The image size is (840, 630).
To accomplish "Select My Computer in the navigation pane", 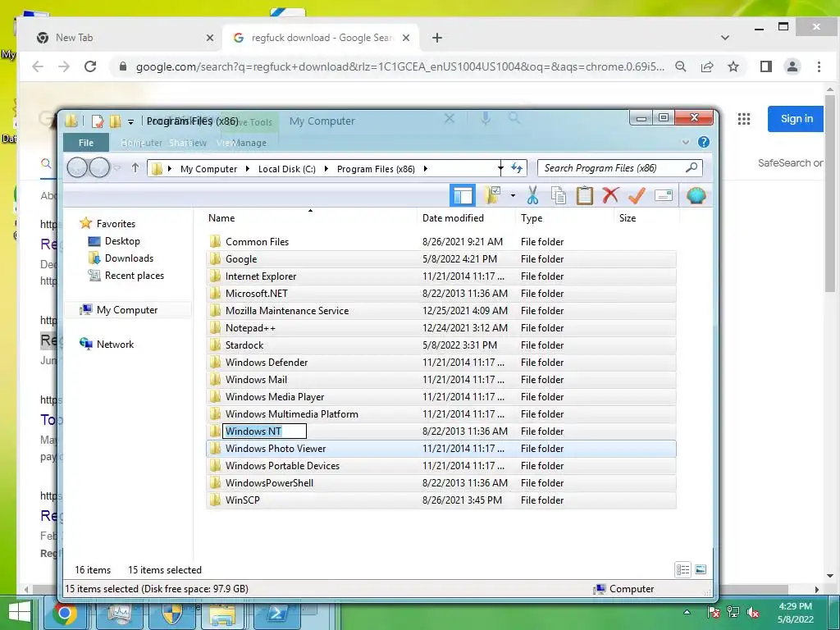I will point(127,309).
